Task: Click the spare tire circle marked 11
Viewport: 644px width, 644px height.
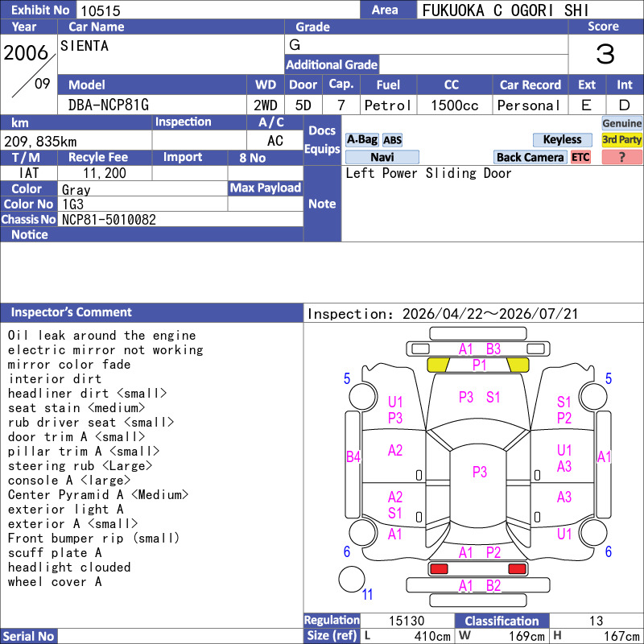Action: point(352,579)
